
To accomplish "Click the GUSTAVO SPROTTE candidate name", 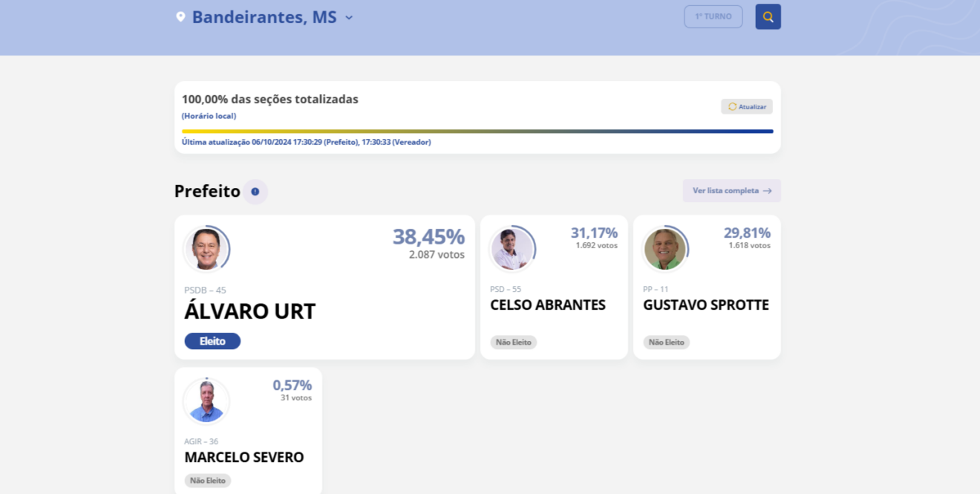I will [706, 305].
